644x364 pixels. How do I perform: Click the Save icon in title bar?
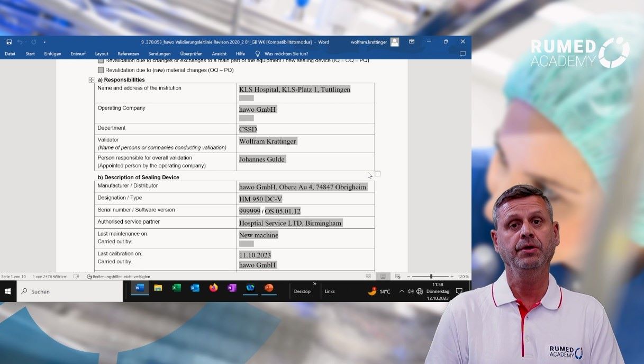(9, 42)
